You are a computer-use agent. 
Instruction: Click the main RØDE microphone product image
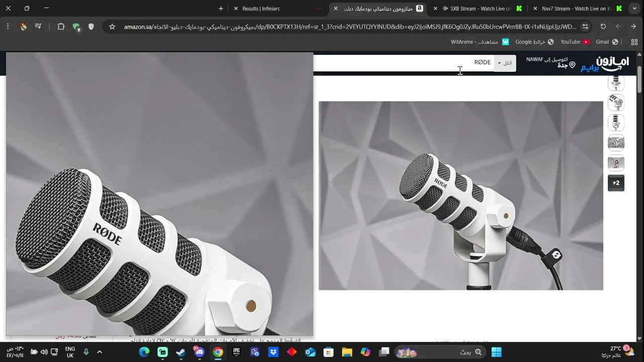[x=461, y=196]
